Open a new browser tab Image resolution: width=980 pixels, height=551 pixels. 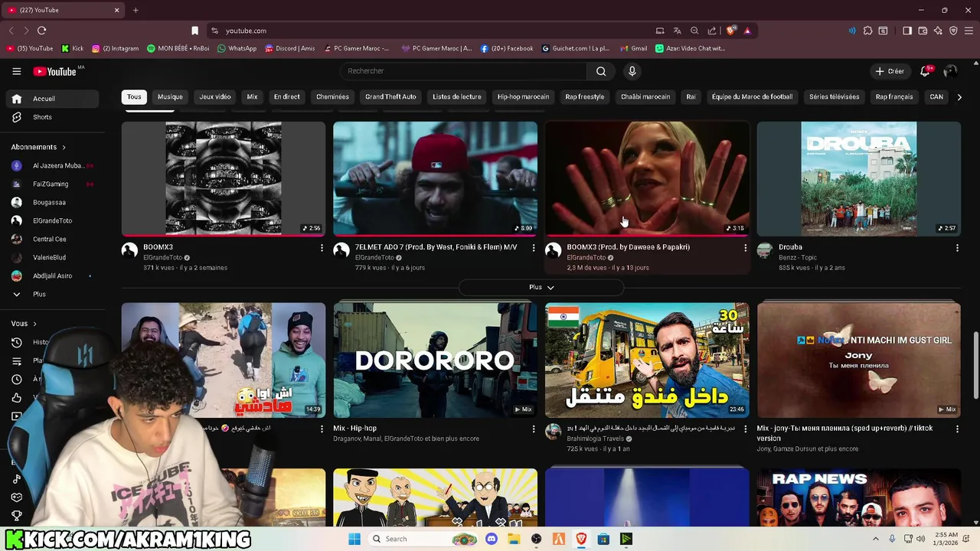136,10
